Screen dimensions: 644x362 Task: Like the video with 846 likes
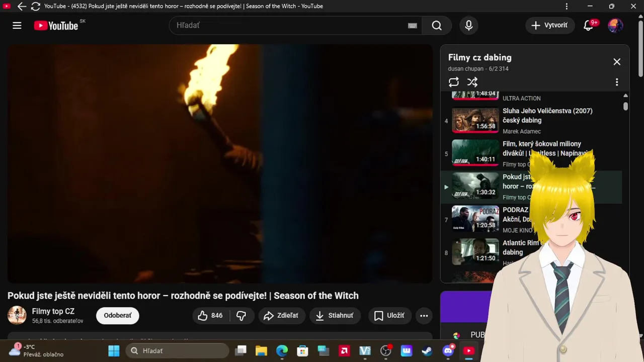click(x=211, y=316)
